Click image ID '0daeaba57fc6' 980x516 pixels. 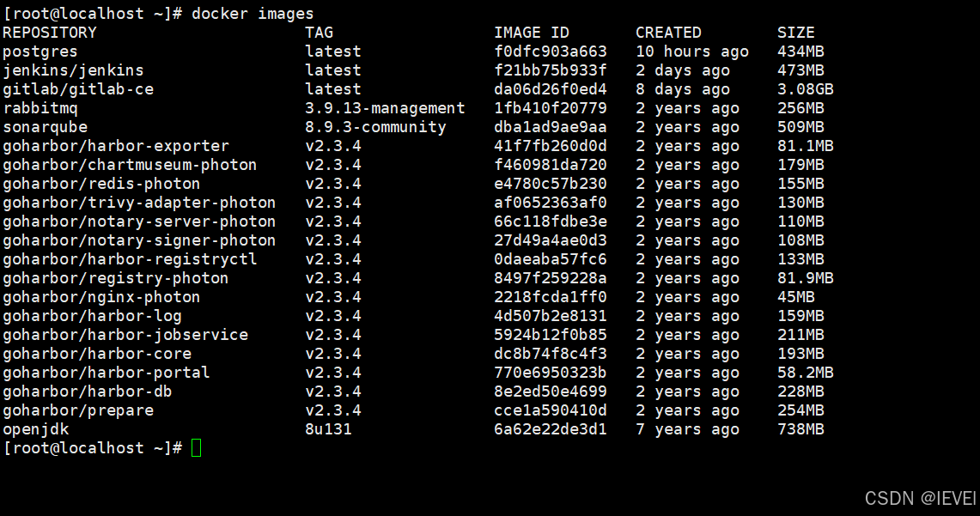tap(551, 259)
